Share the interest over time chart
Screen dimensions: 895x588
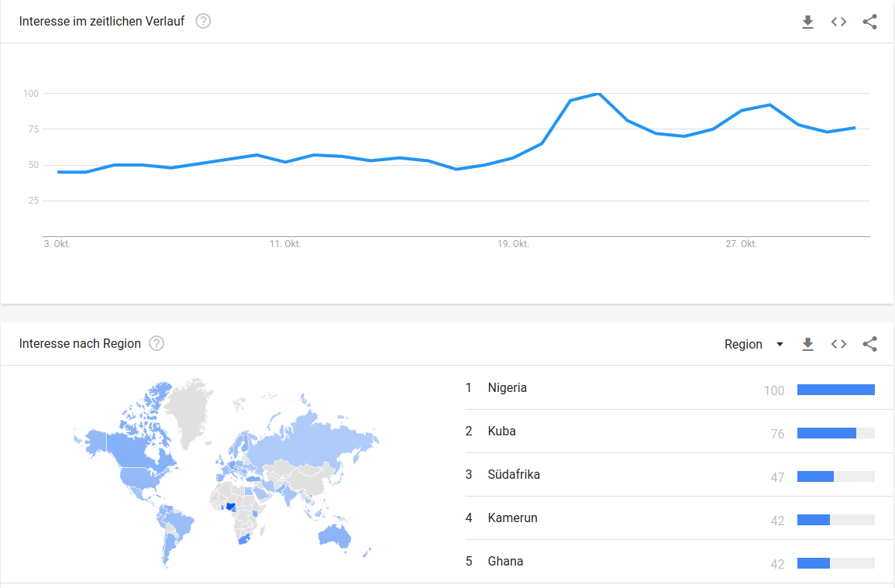click(x=869, y=22)
